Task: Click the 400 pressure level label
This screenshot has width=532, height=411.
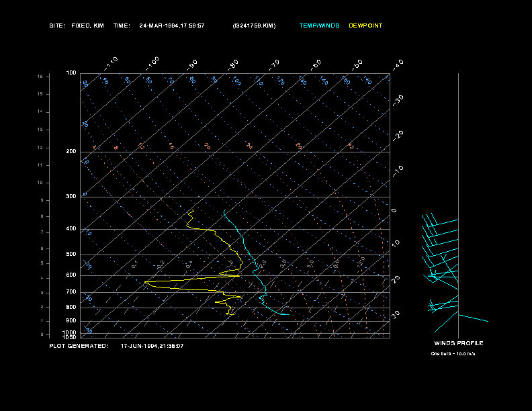Action: point(71,229)
